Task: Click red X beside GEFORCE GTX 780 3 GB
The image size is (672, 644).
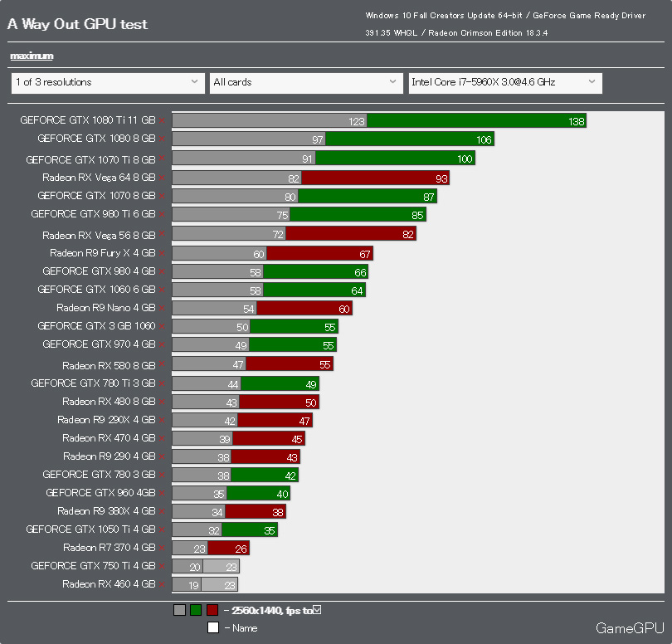Action: pos(162,475)
